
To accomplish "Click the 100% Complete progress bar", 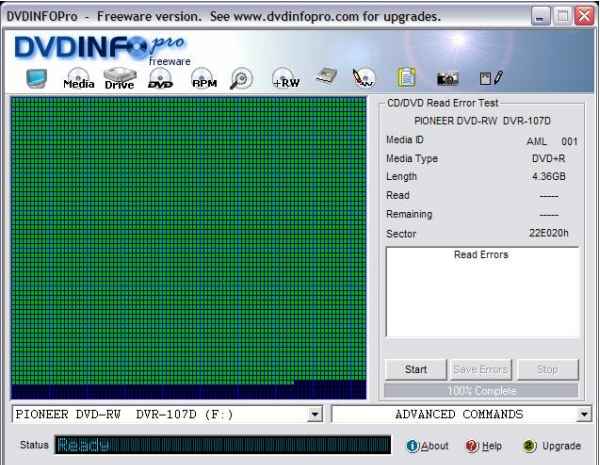I will pyautogui.click(x=481, y=391).
